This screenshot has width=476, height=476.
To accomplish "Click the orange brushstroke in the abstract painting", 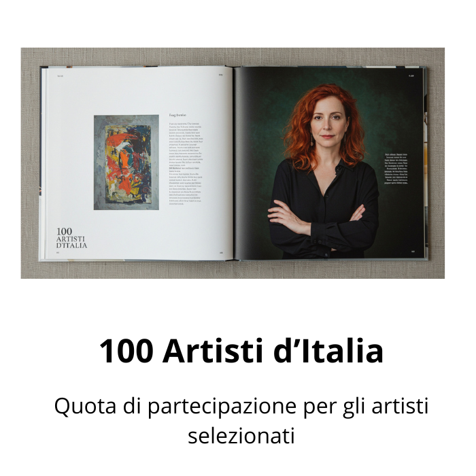I will [125, 159].
